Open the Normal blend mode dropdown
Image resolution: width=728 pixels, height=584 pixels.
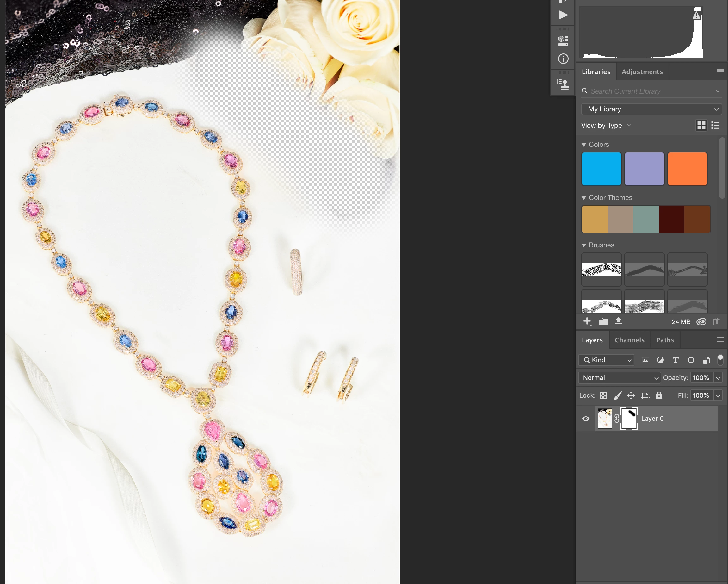[x=619, y=378]
